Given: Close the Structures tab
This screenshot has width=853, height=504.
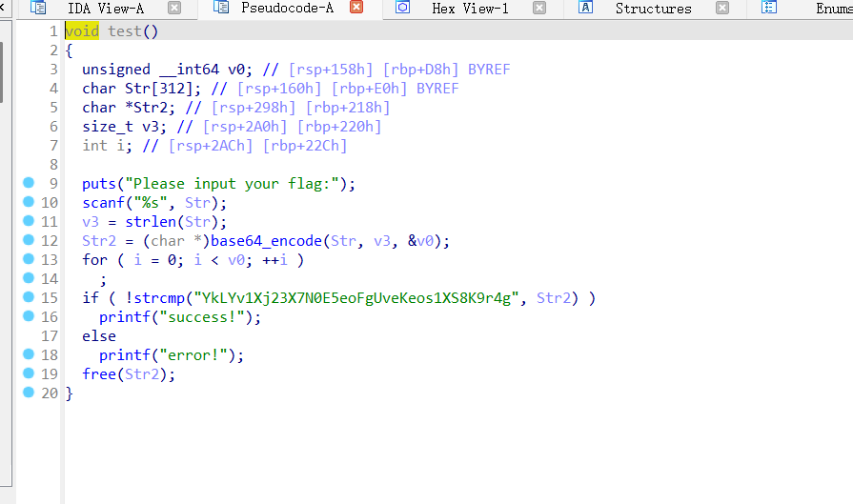Looking at the screenshot, I should (x=722, y=8).
